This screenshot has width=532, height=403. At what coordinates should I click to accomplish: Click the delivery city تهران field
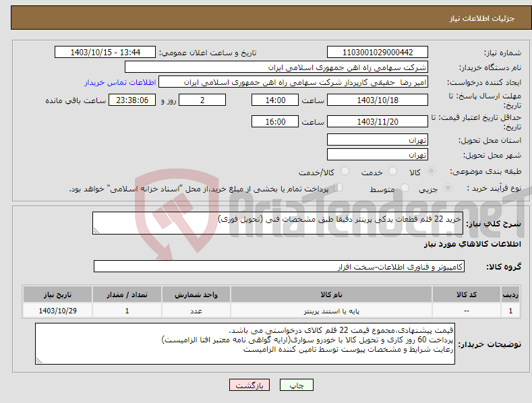(x=378, y=155)
